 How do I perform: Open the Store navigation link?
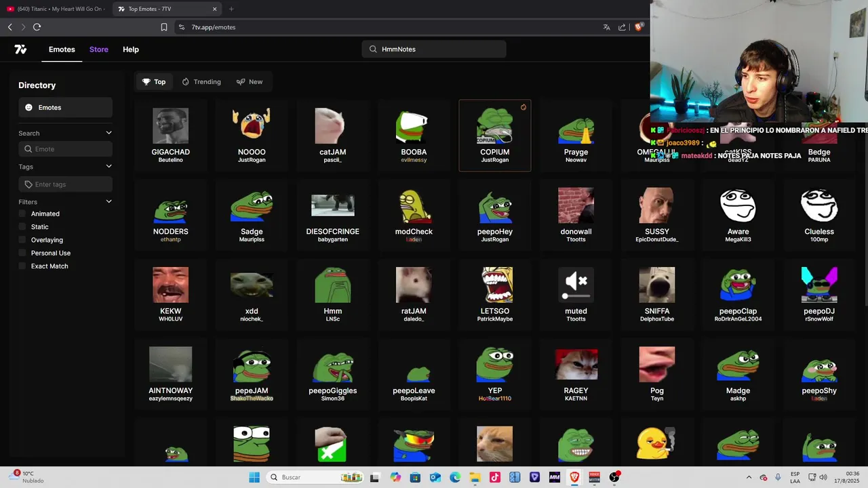click(99, 49)
